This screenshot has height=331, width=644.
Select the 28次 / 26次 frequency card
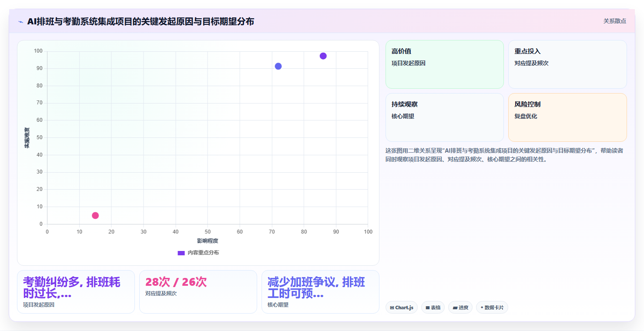(x=198, y=292)
